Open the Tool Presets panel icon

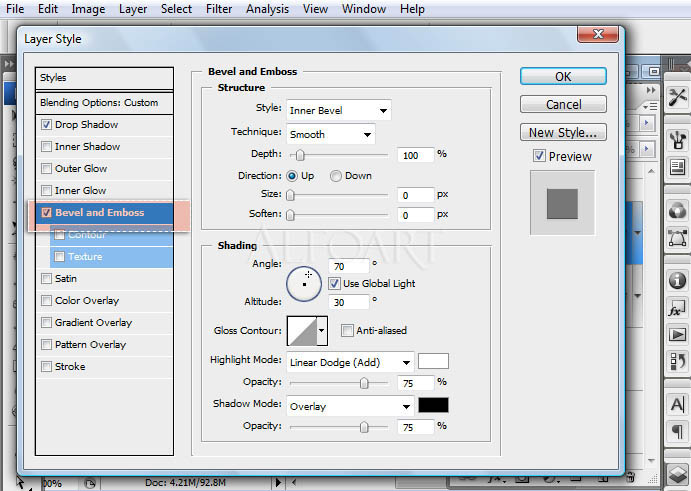(678, 97)
